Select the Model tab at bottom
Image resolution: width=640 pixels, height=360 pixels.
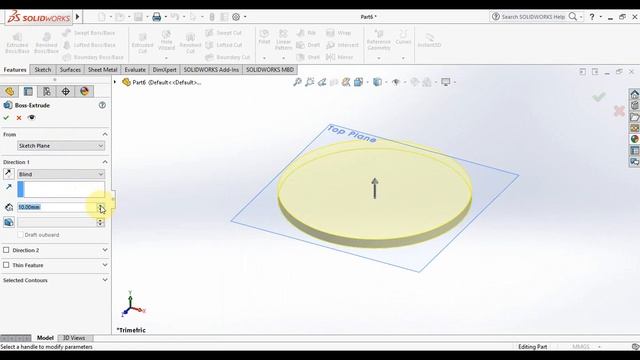45,338
